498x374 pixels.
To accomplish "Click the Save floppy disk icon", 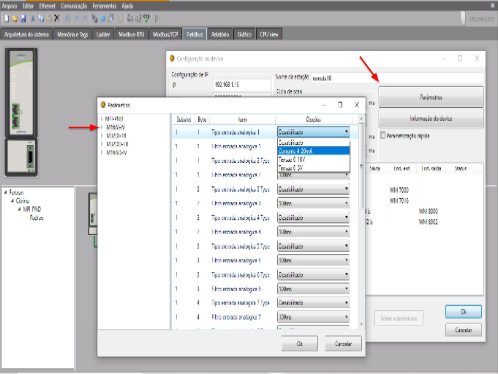I will click(23, 19).
